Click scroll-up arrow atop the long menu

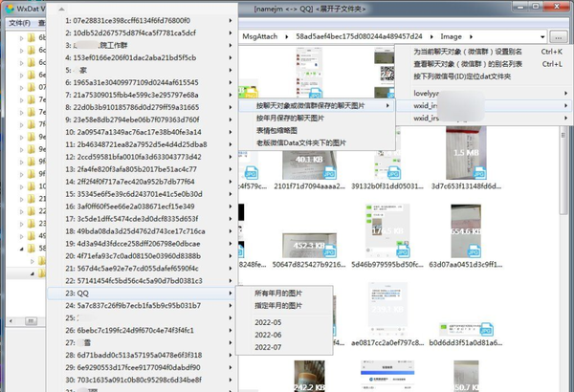pos(61,9)
